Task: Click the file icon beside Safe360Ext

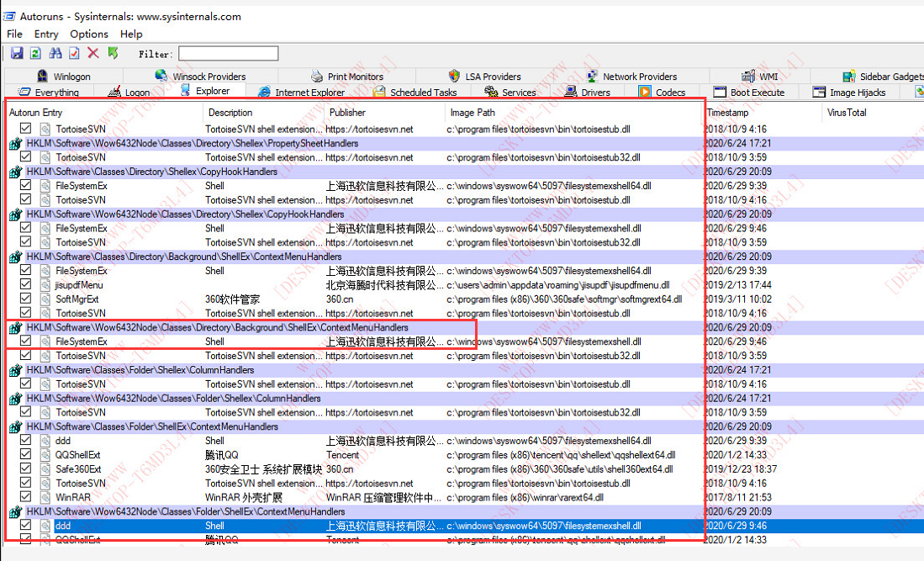Action: pos(45,469)
